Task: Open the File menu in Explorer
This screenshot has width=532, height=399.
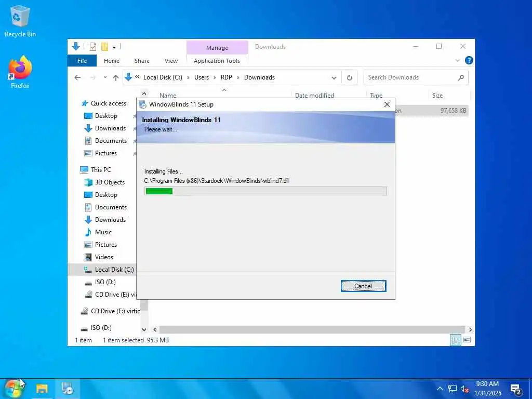Action: coord(82,61)
